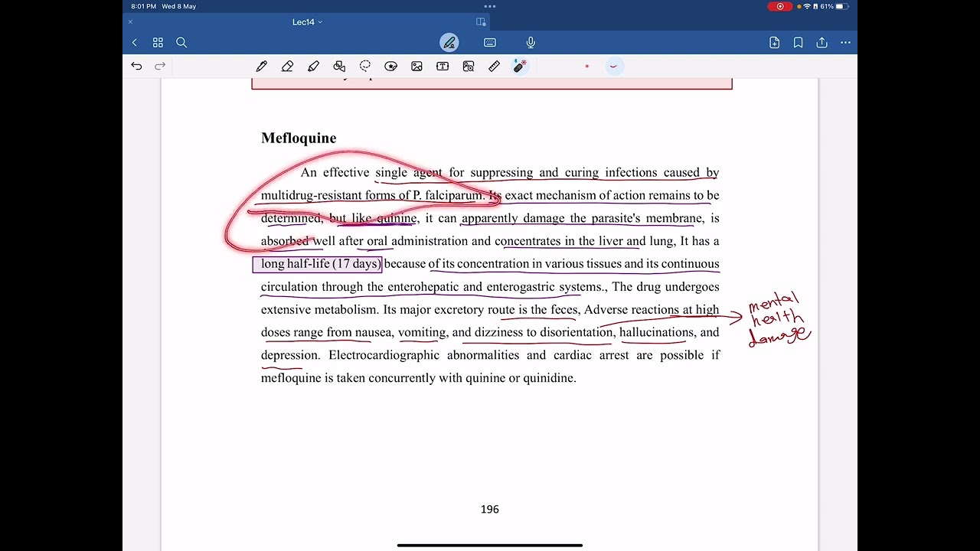Viewport: 980px width, 551px height.
Task: Redo the last action
Action: tap(160, 67)
